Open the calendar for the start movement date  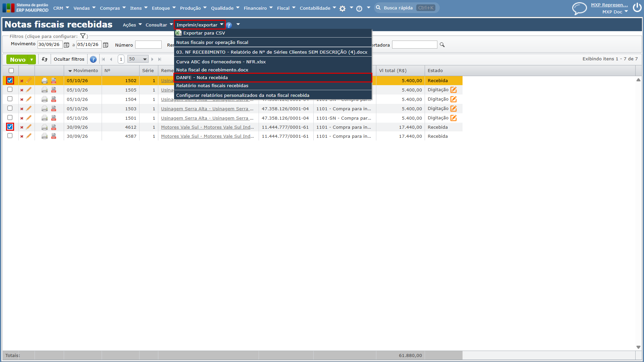[66, 45]
